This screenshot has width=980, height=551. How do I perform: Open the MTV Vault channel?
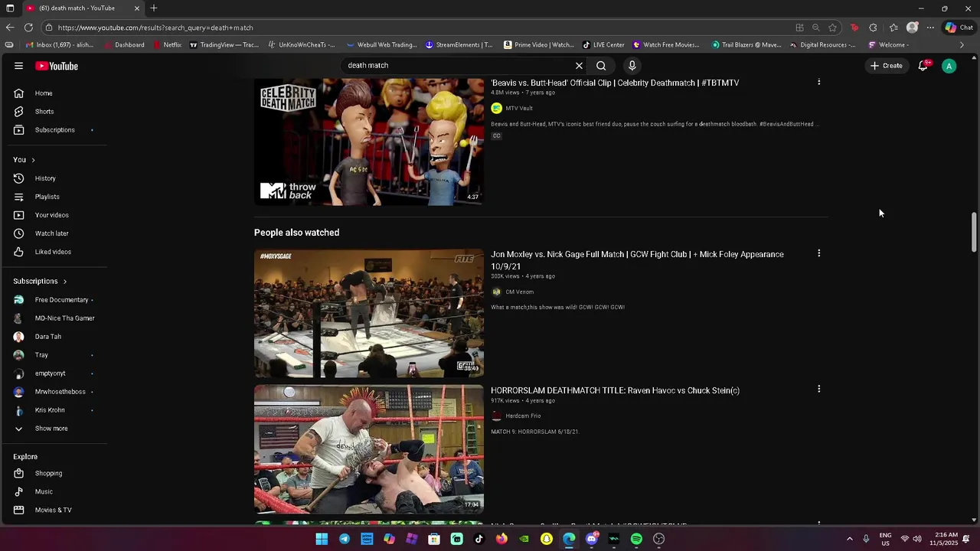(518, 109)
